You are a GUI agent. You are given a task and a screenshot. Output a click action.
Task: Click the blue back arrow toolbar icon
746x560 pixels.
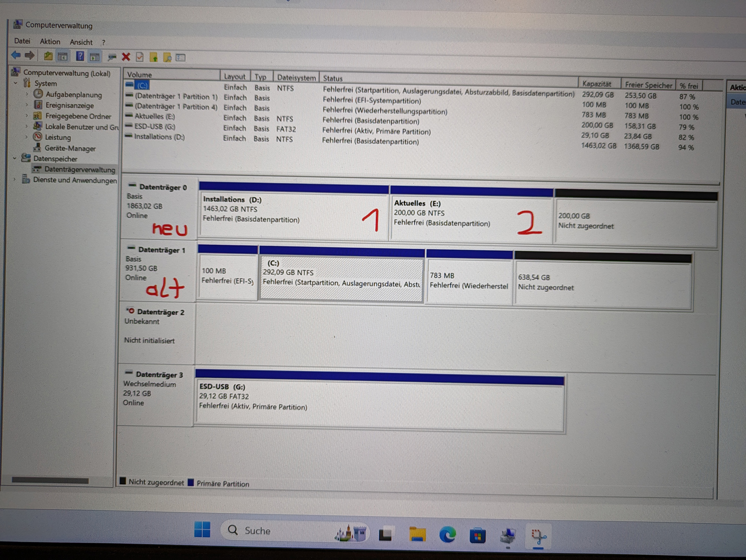tap(16, 56)
